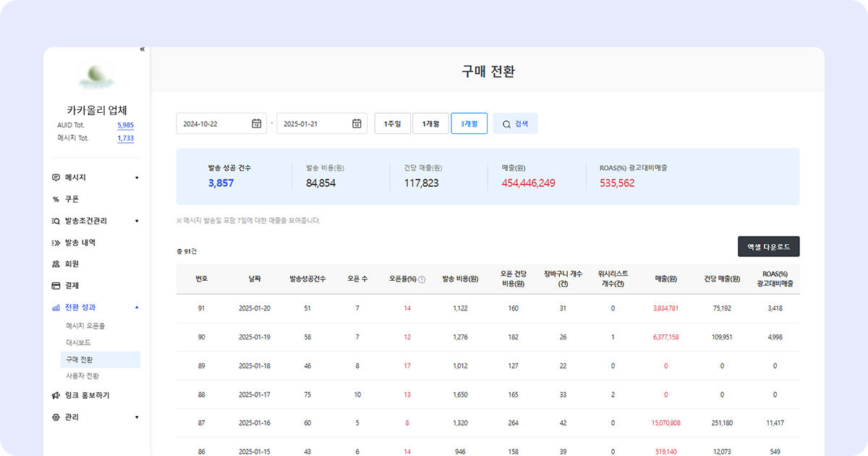Click the date cell 2025-01-18
The width and height of the screenshot is (868, 456).
[x=255, y=366]
